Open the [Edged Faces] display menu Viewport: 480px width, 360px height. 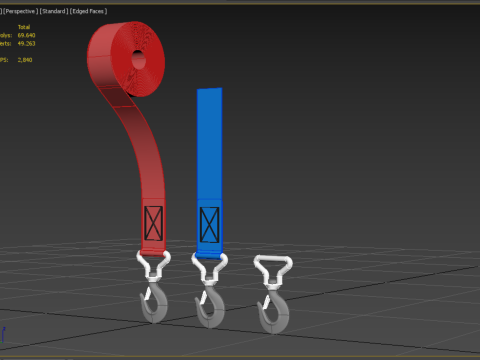(88, 11)
